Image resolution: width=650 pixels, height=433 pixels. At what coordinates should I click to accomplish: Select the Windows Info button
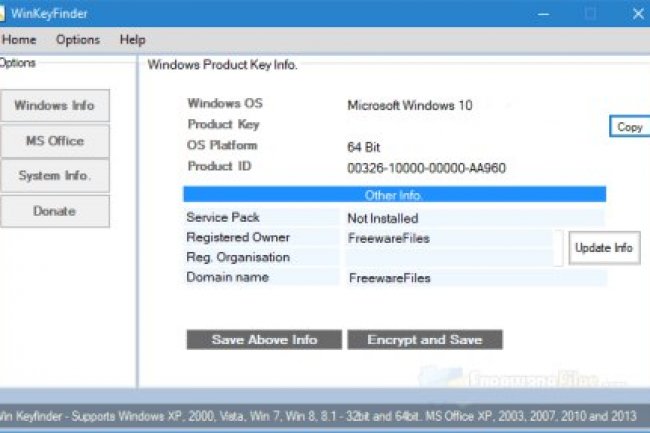coord(54,106)
